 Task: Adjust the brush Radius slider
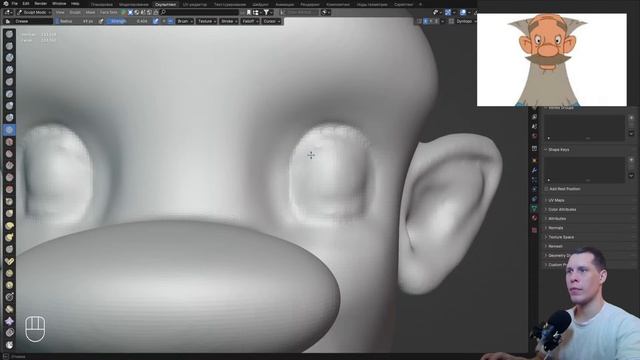click(x=75, y=21)
